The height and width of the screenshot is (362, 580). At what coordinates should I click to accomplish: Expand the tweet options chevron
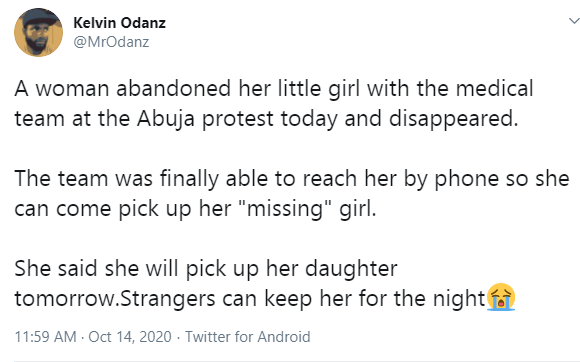[x=574, y=21]
